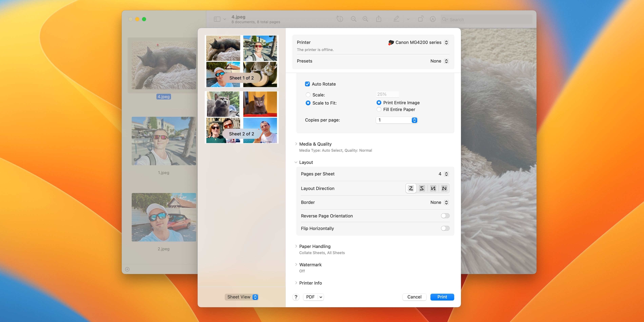Click the Sheet 1 of 2 preview
Image resolution: width=644 pixels, height=322 pixels.
(x=241, y=61)
